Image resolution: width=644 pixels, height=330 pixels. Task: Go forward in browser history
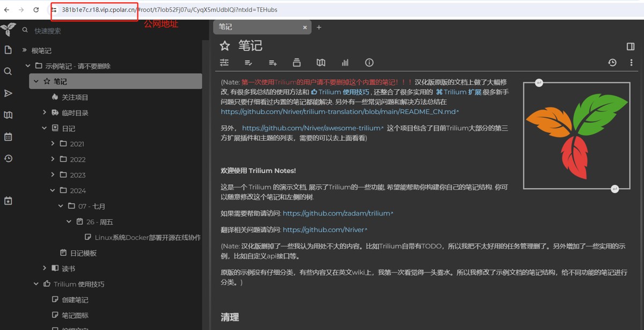coord(21,10)
